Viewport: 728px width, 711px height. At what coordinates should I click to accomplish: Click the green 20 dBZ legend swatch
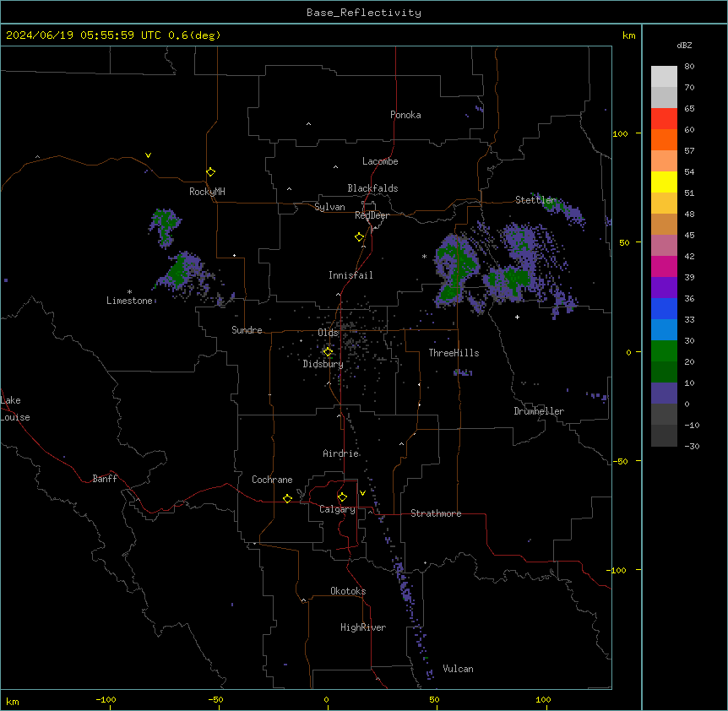(664, 351)
